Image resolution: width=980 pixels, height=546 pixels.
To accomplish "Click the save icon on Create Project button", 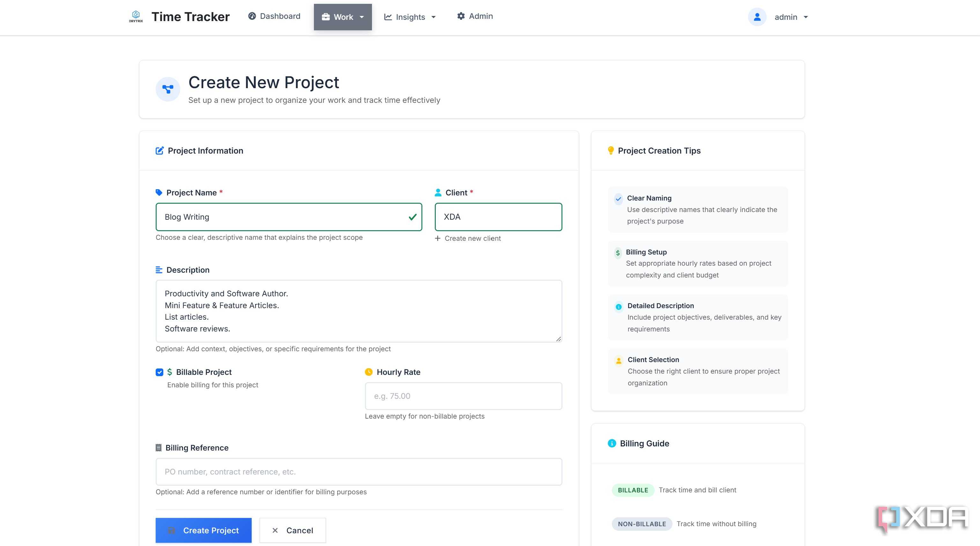I will point(172,530).
